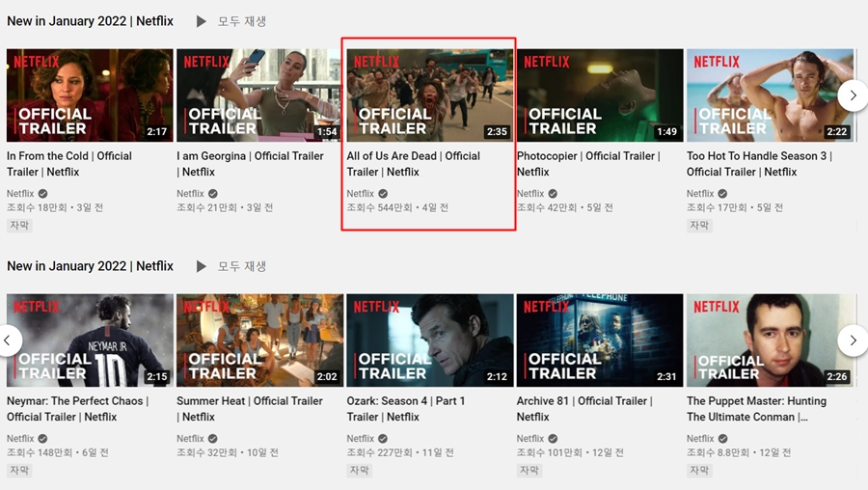This screenshot has height=490, width=868.
Task: Click the '조회수 227만회 • 11일 전' text
Action: click(x=399, y=453)
